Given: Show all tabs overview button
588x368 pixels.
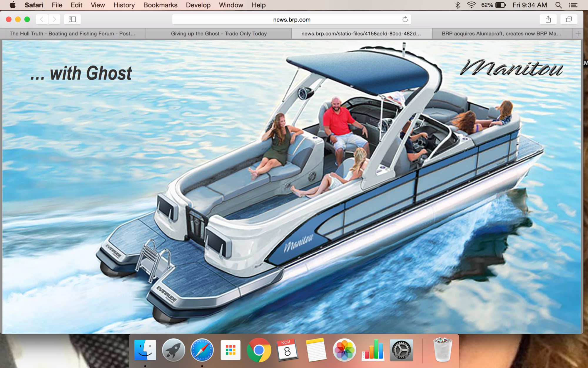Looking at the screenshot, I should click(569, 19).
